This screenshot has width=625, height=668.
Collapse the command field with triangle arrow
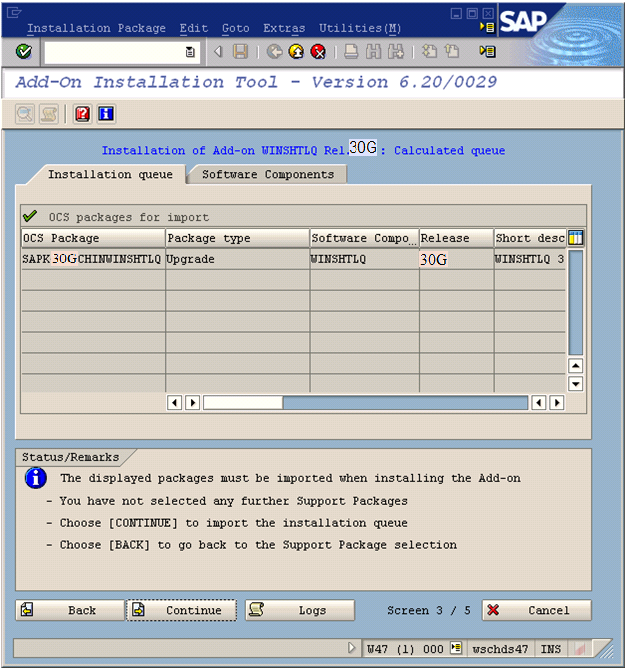pyautogui.click(x=219, y=52)
